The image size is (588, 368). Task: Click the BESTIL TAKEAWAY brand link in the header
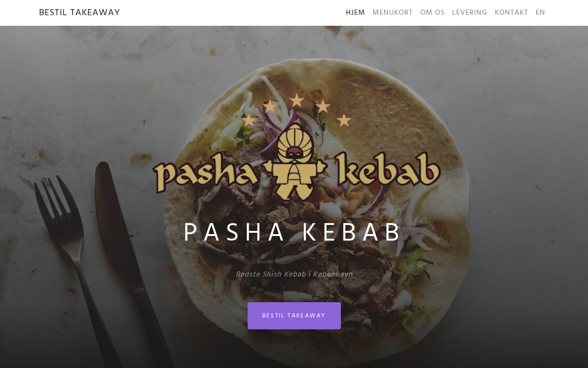click(79, 12)
